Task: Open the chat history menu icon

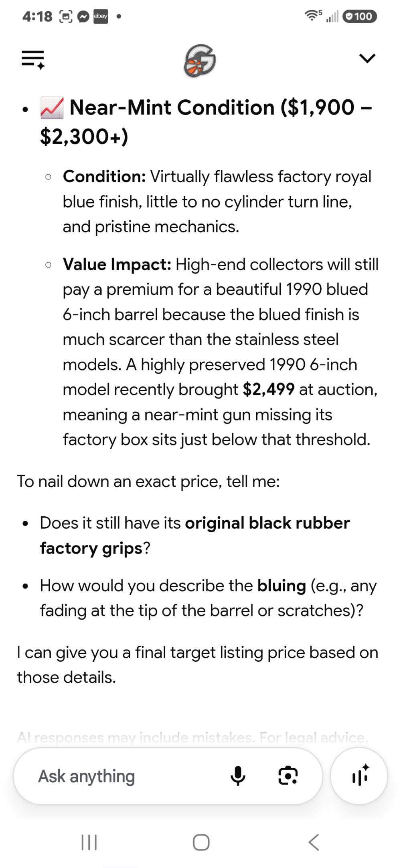Action: pyautogui.click(x=33, y=59)
